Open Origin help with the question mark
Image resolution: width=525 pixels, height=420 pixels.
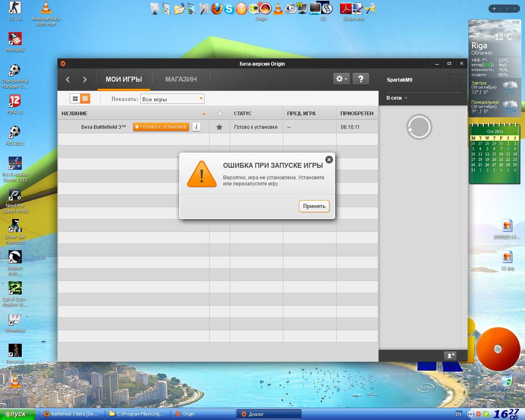click(361, 79)
